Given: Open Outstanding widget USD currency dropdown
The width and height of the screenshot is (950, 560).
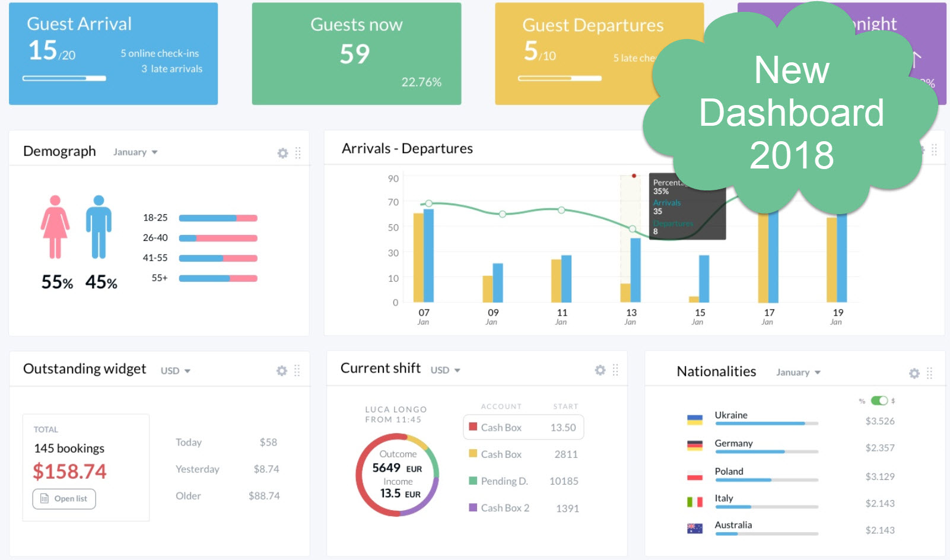Looking at the screenshot, I should (176, 371).
